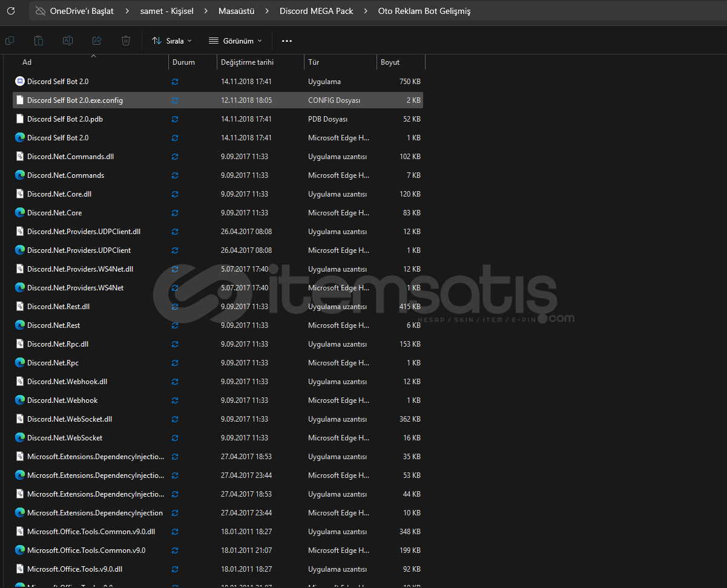The height and width of the screenshot is (588, 727).
Task: Click the Edge icon of the 83 KB Discord.Net.Core file
Action: tap(20, 212)
